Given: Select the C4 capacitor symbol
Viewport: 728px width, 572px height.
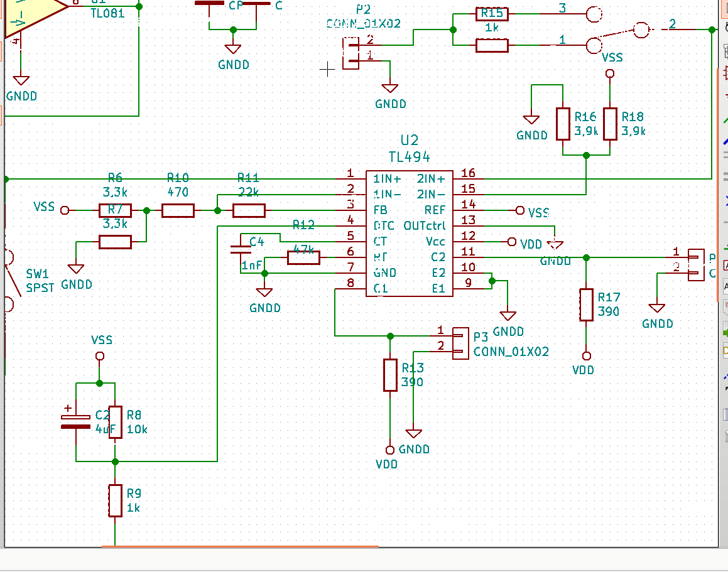Looking at the screenshot, I should point(241,250).
